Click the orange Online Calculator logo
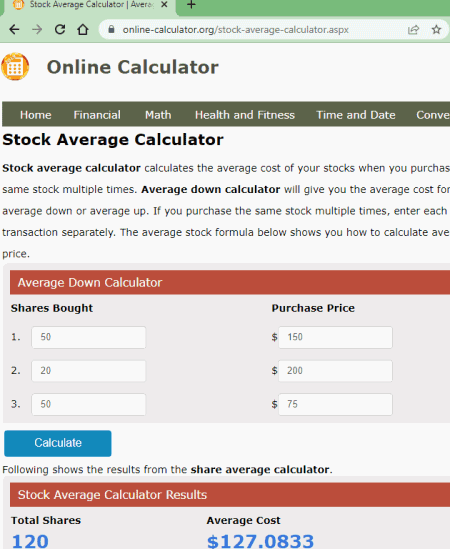 (15, 67)
